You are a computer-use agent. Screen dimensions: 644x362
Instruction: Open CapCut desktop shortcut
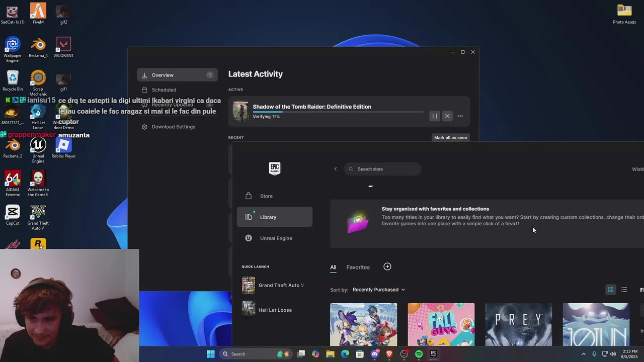[x=13, y=215]
